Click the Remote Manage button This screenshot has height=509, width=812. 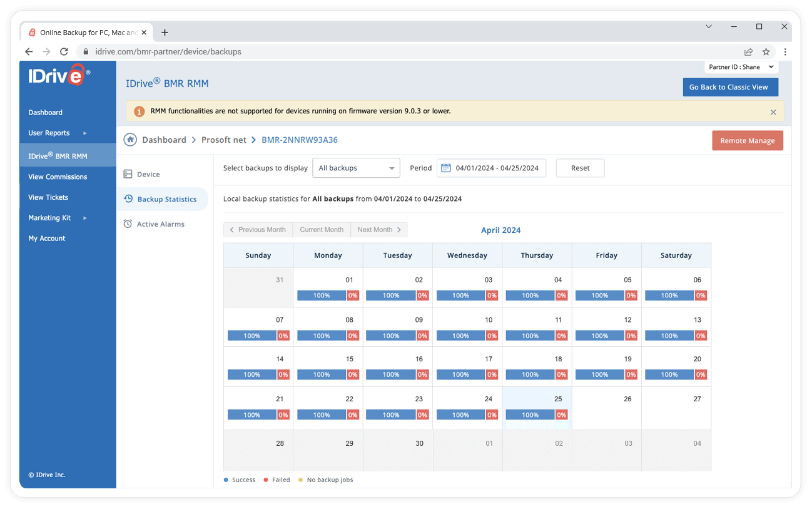747,141
